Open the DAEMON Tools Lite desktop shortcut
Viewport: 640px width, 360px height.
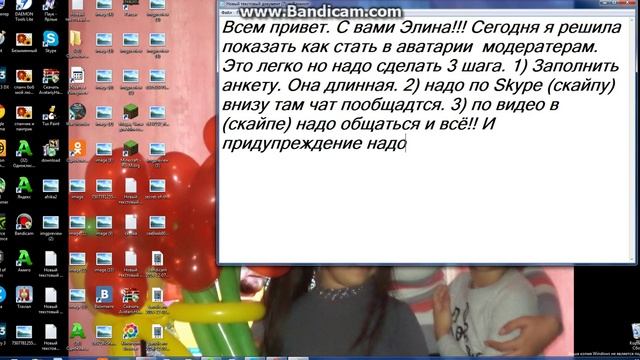(x=24, y=8)
